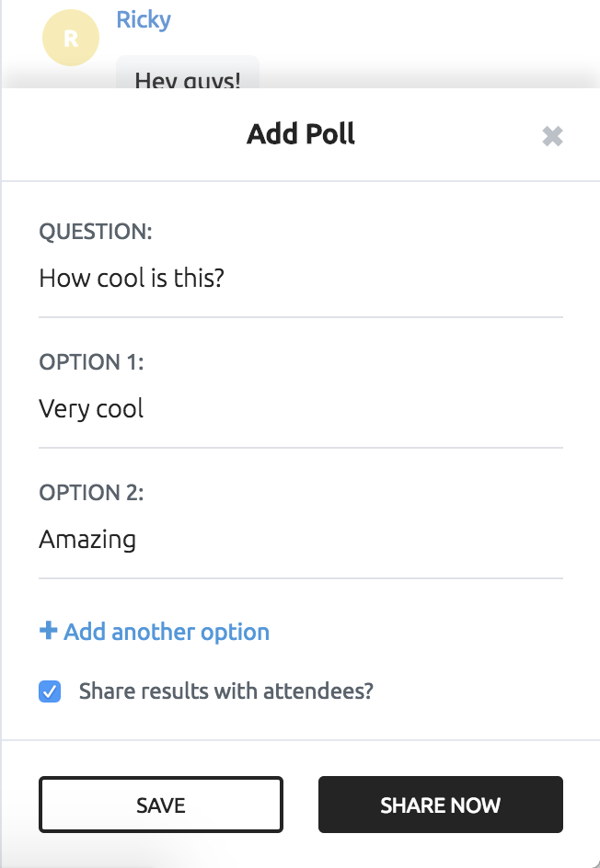Add another option to the poll
This screenshot has width=600, height=868.
click(x=155, y=631)
